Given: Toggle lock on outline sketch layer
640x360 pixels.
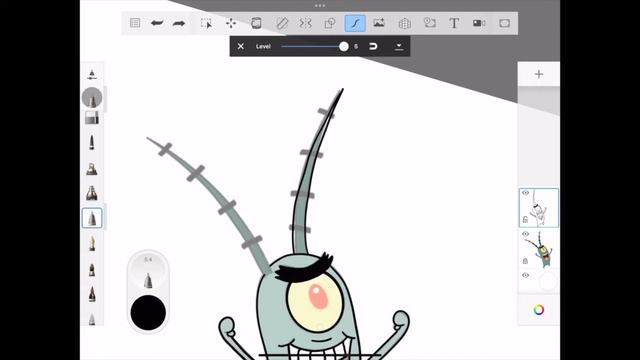Looking at the screenshot, I should pos(525,220).
